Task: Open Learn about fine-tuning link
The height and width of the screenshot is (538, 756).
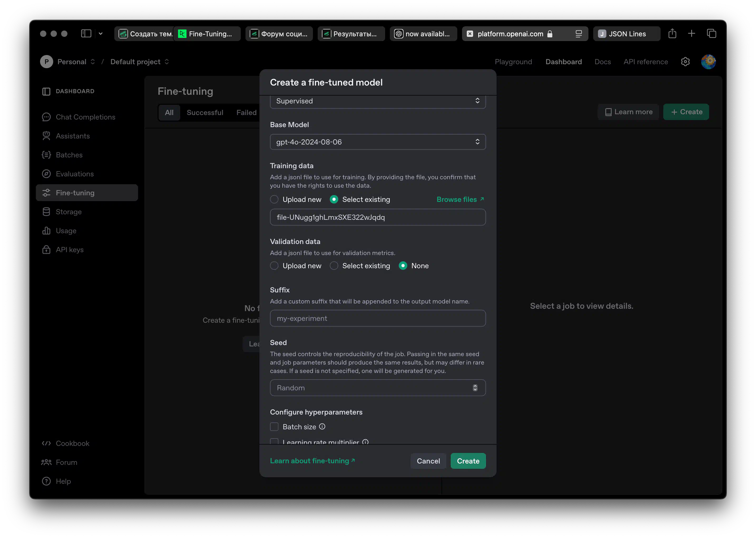Action: tap(312, 461)
